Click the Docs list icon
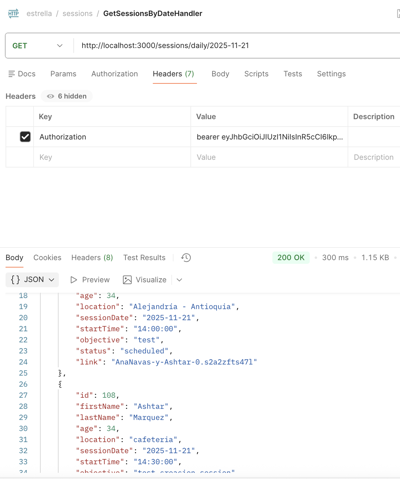 click(x=12, y=74)
